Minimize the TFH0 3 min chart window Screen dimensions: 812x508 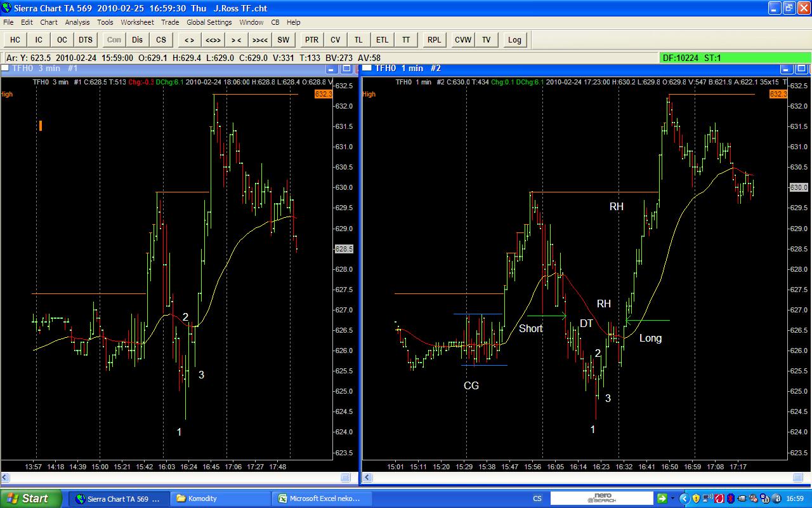(333, 69)
